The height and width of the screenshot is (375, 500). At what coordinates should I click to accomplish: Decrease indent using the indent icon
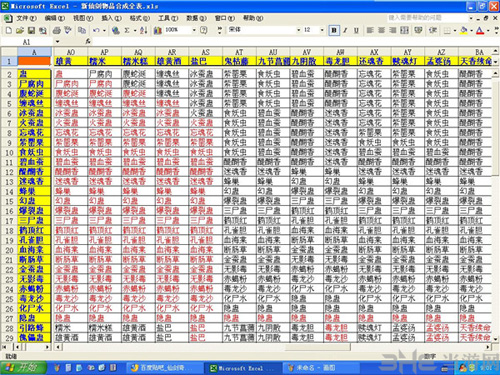tap(433, 31)
